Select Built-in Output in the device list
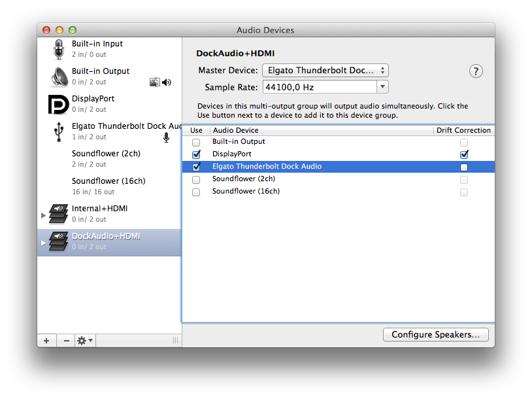Image resolution: width=532 pixels, height=399 pixels. pos(109,77)
